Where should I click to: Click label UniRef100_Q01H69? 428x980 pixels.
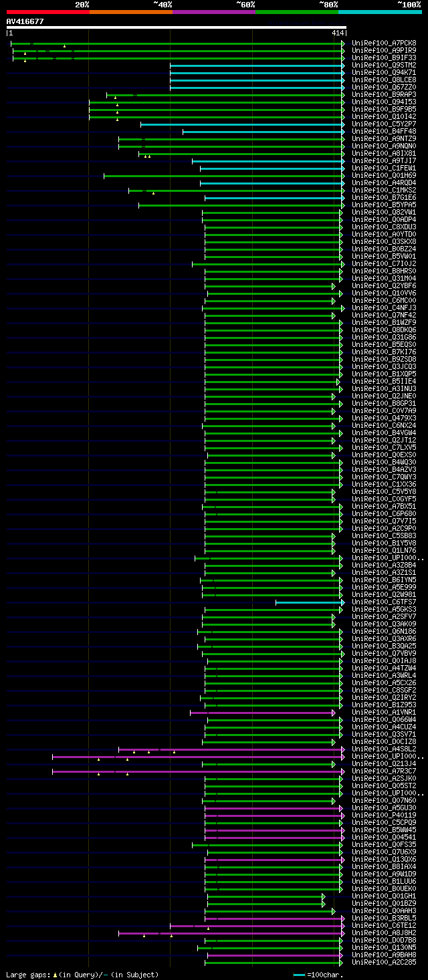tap(384, 175)
